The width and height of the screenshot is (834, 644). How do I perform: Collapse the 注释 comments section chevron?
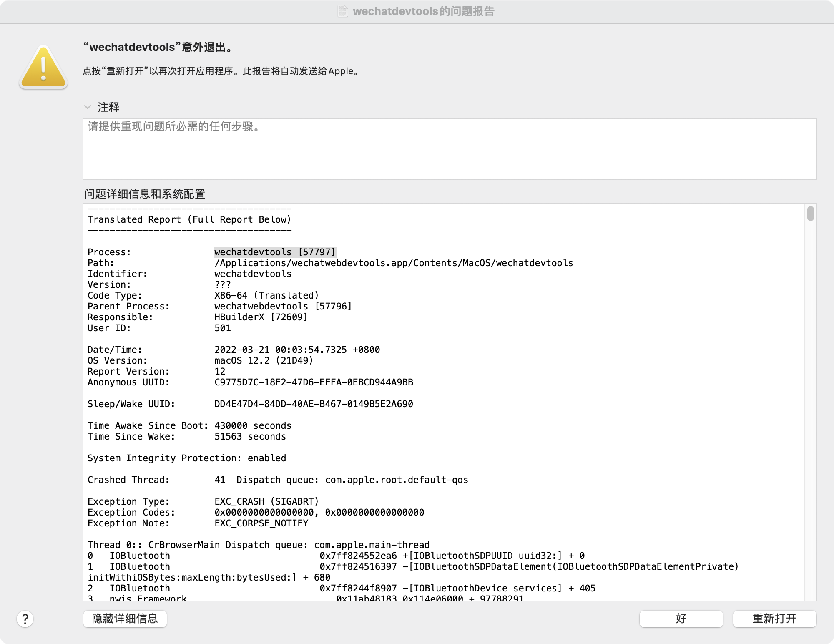[88, 107]
